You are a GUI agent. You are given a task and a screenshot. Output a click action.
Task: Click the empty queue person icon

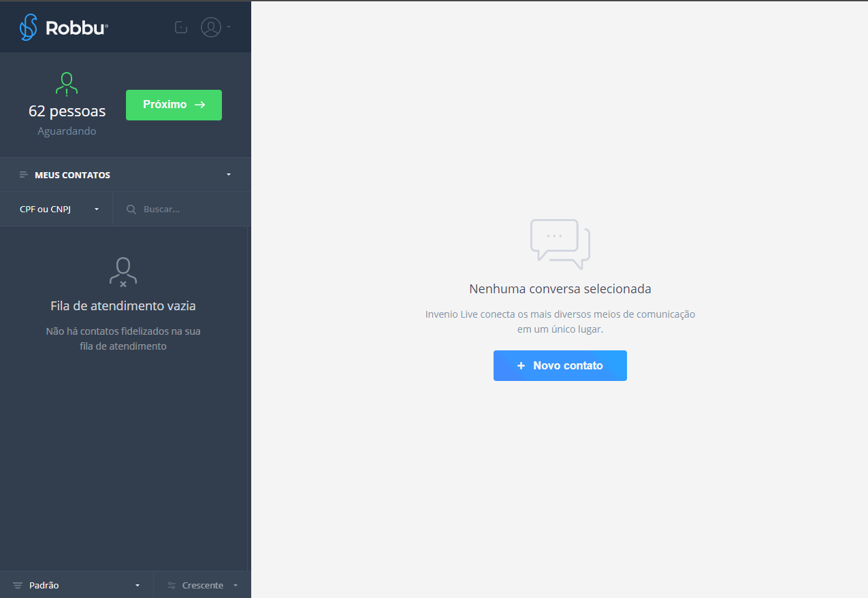pyautogui.click(x=123, y=271)
